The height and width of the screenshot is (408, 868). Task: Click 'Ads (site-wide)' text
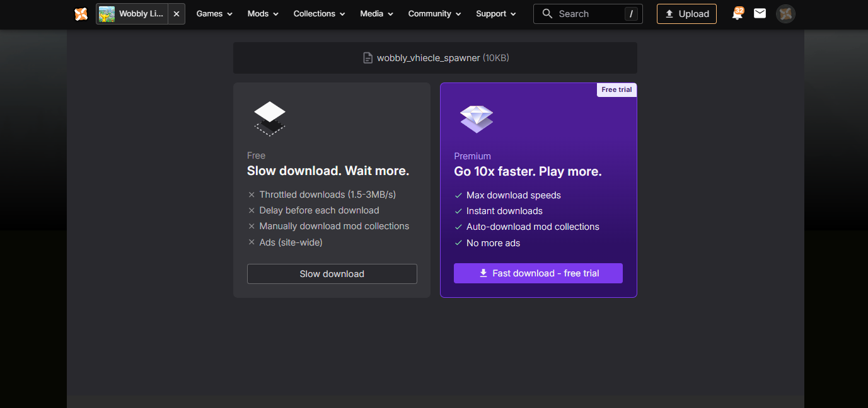[291, 242]
